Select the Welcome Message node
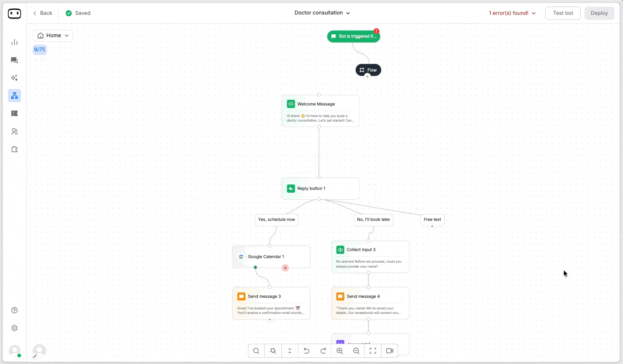Image resolution: width=623 pixels, height=364 pixels. pyautogui.click(x=320, y=110)
